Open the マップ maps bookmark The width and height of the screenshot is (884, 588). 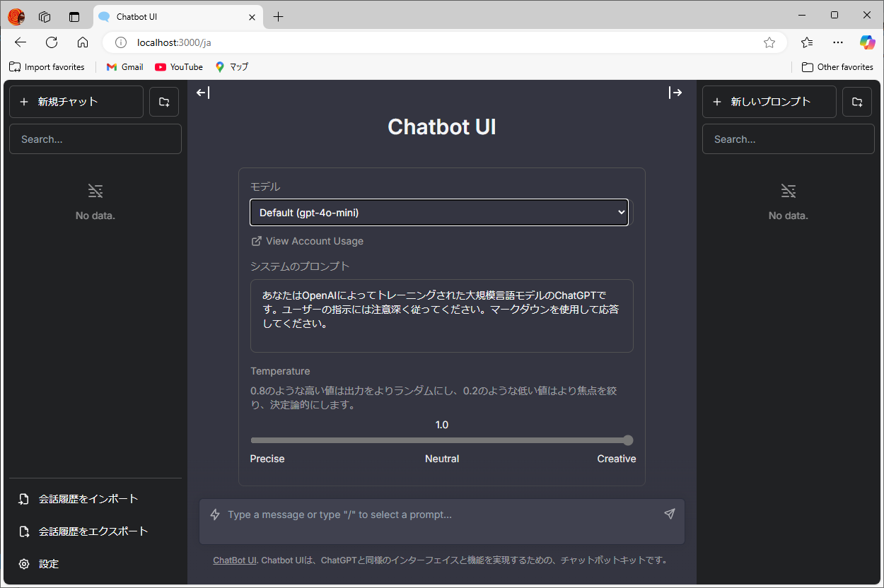coord(232,67)
